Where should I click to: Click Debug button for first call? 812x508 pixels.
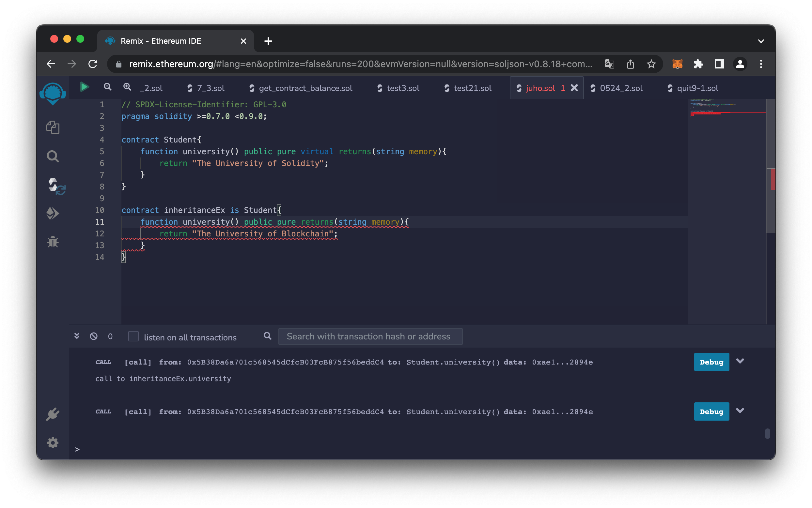click(711, 362)
